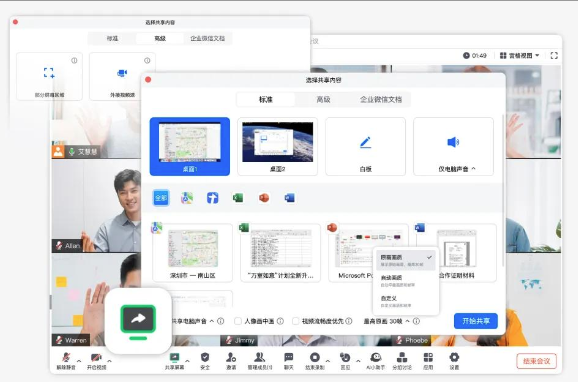Select WeCom Docs tab in back dialog

208,38
